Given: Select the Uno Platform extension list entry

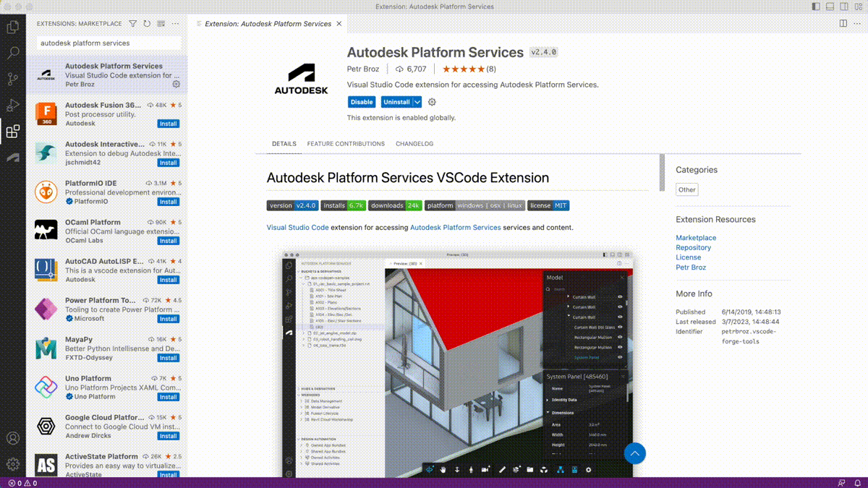Looking at the screenshot, I should tap(107, 387).
